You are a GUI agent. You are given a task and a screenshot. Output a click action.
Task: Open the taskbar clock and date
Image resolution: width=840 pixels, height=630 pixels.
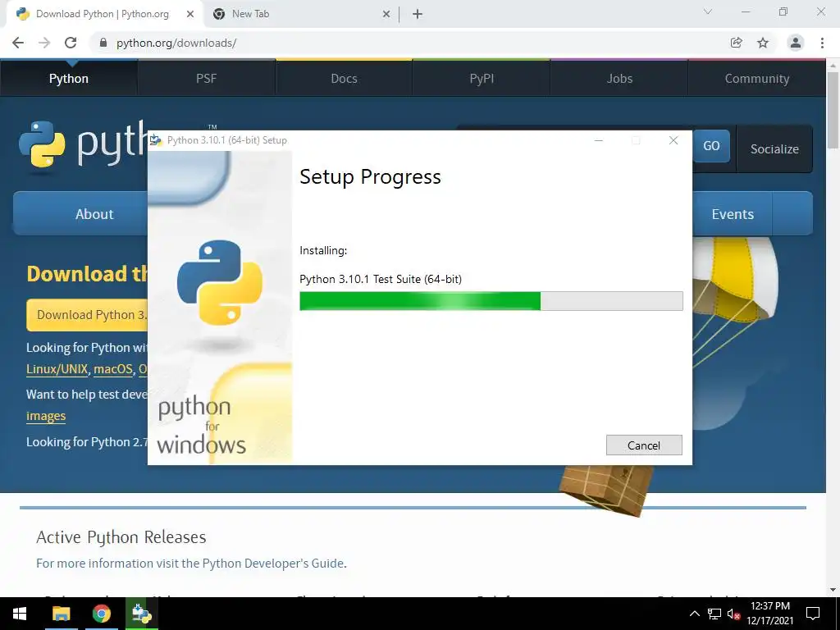coord(769,614)
